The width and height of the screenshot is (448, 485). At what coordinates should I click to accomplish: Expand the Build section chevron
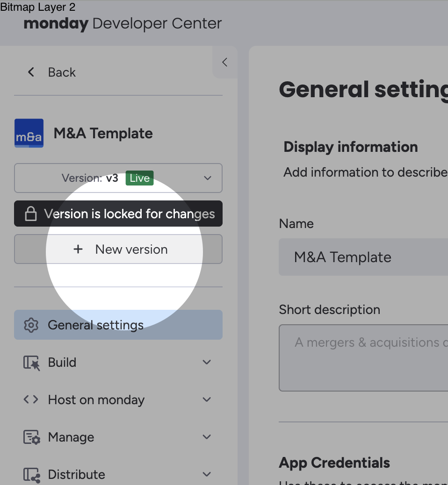[x=207, y=362]
